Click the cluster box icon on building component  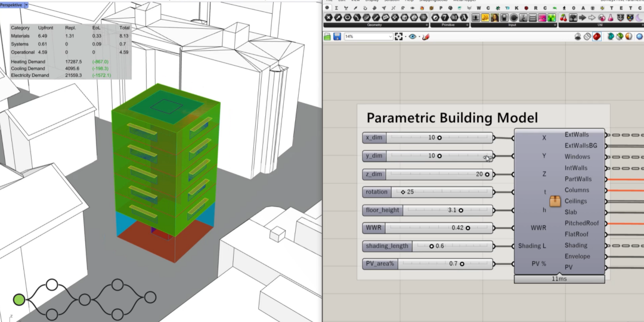click(x=555, y=201)
